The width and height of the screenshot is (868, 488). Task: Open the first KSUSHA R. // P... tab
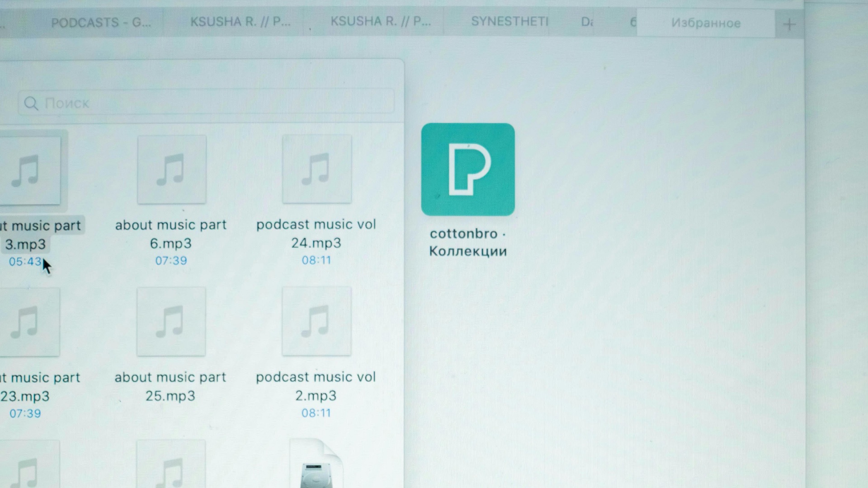click(x=240, y=22)
